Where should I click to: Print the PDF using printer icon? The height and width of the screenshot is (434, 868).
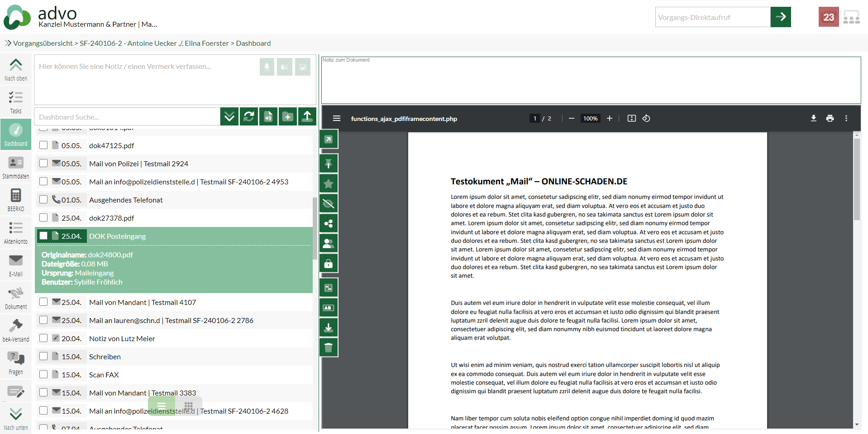tap(830, 118)
